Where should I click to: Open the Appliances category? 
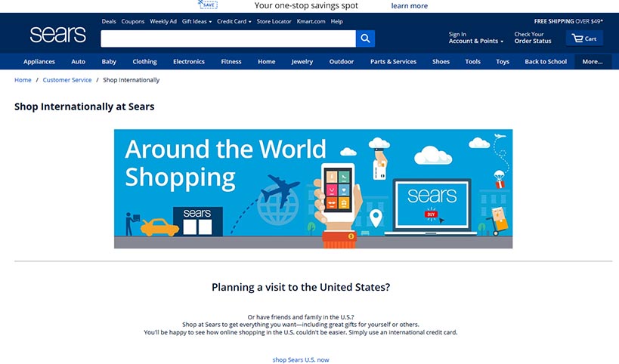point(39,61)
